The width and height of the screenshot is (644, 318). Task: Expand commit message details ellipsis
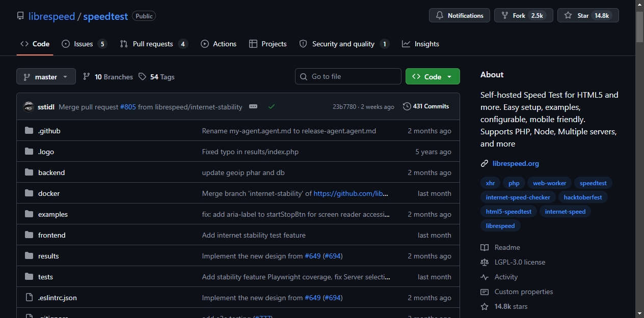[253, 106]
